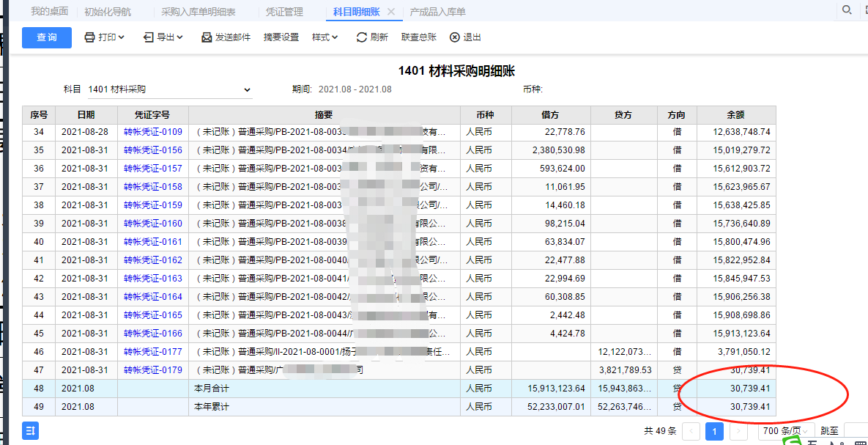Click the 发送邮件 envelope icon
The width and height of the screenshot is (868, 445).
click(207, 37)
